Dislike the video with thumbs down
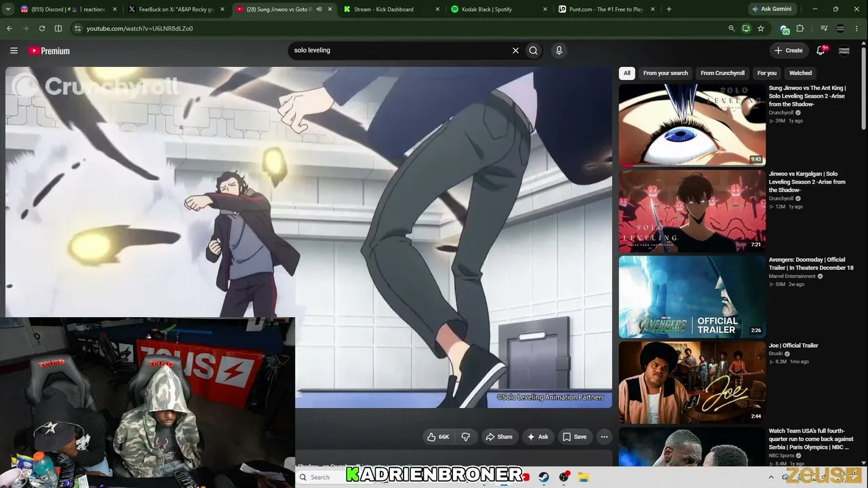Image resolution: width=868 pixels, height=488 pixels. point(466,436)
